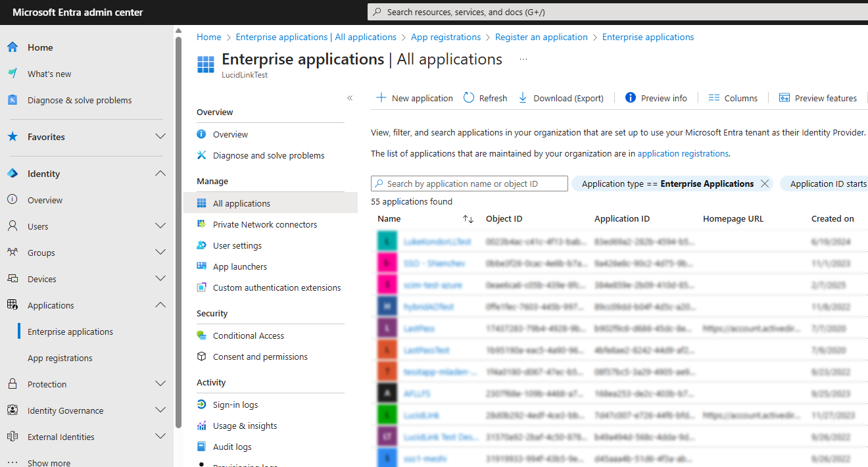
Task: Click the Usage & insights chart icon
Action: [x=201, y=426]
